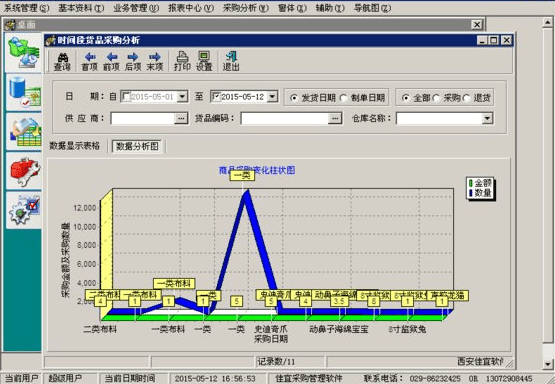Toggle the start date 2015-05-01 checkbox
This screenshot has width=555, height=384.
click(x=126, y=96)
